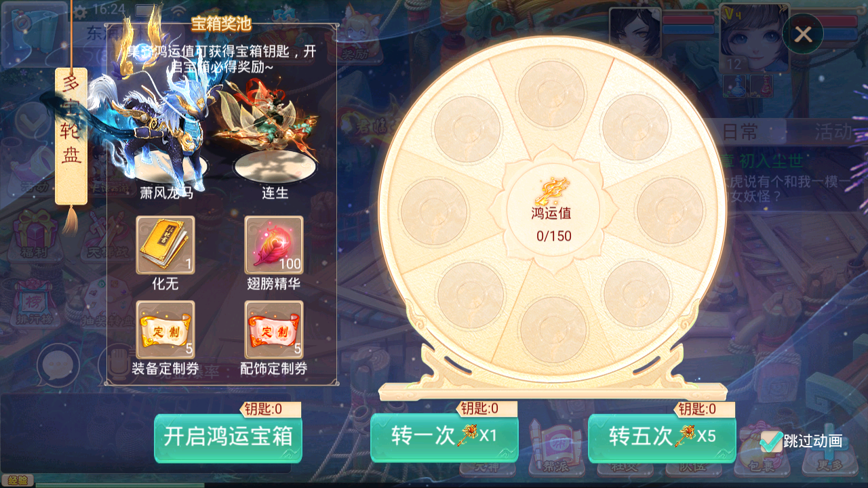Click 开启鸿运宝箱 button

228,437
